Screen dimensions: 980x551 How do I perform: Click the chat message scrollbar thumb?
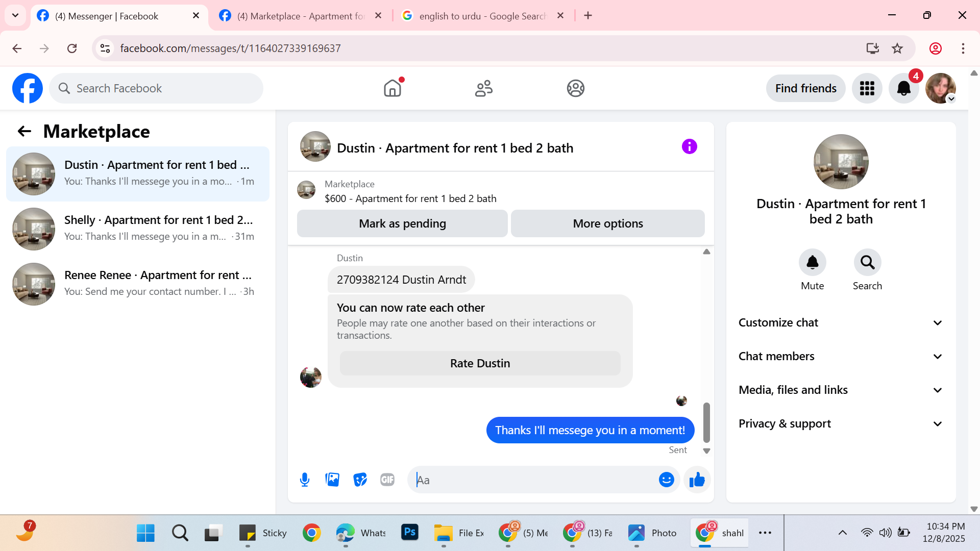(x=706, y=422)
